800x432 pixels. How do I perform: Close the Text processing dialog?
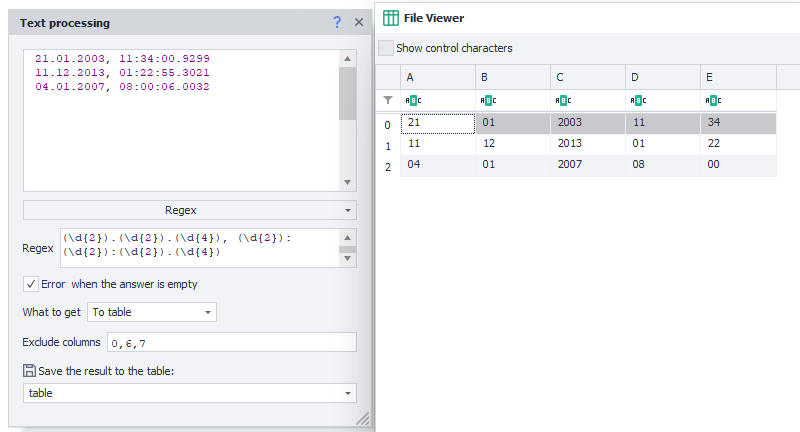pyautogui.click(x=359, y=22)
